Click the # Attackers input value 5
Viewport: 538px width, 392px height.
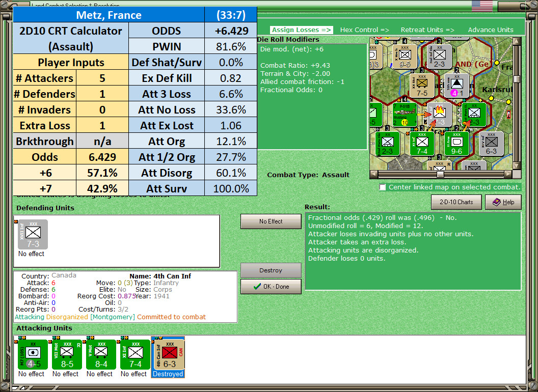[x=102, y=78]
